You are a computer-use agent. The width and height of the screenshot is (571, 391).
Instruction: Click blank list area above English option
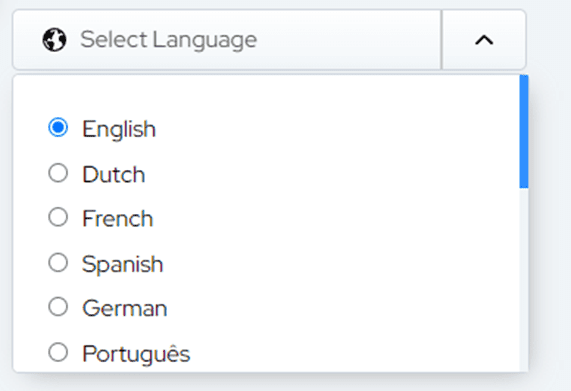pos(266,95)
